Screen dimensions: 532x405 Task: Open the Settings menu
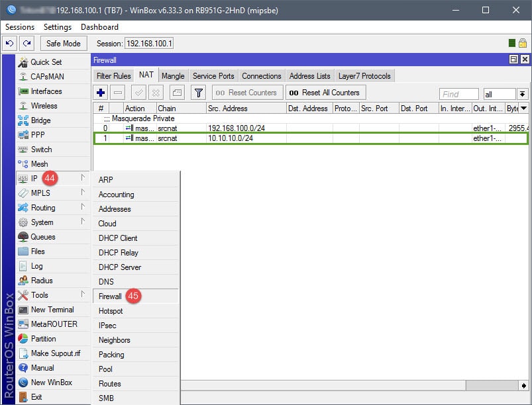click(x=58, y=27)
